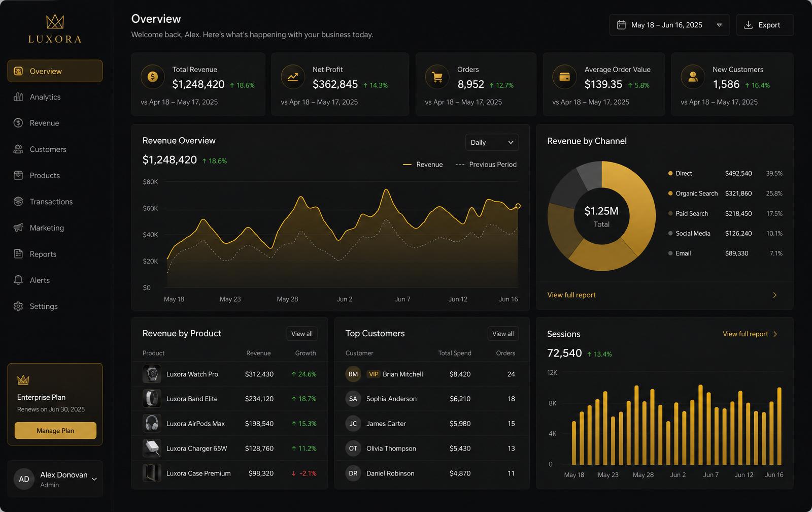Open the Settings menu item
The width and height of the screenshot is (812, 512).
55,306
